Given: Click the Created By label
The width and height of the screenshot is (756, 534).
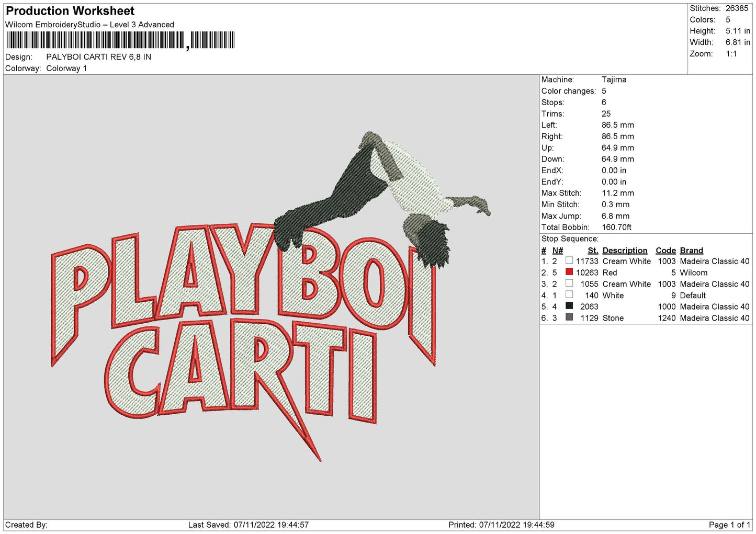Looking at the screenshot, I should (26, 525).
